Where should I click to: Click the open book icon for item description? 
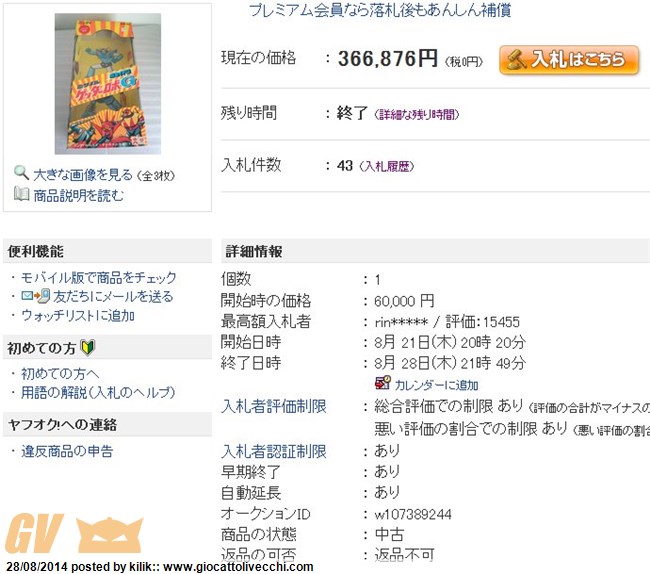(x=21, y=194)
